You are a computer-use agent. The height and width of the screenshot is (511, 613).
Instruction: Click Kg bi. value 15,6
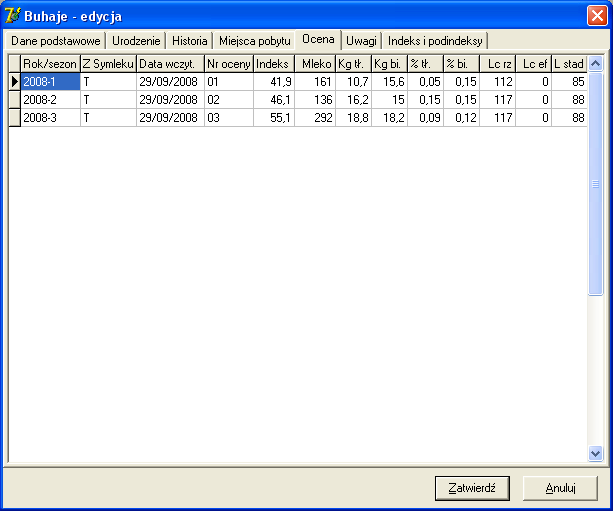[389, 82]
